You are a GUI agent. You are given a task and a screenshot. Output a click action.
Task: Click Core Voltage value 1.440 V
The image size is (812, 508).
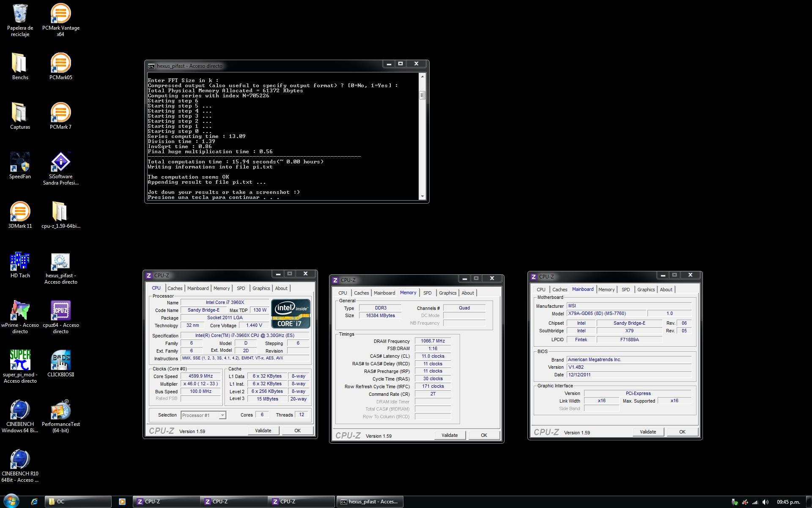point(254,326)
